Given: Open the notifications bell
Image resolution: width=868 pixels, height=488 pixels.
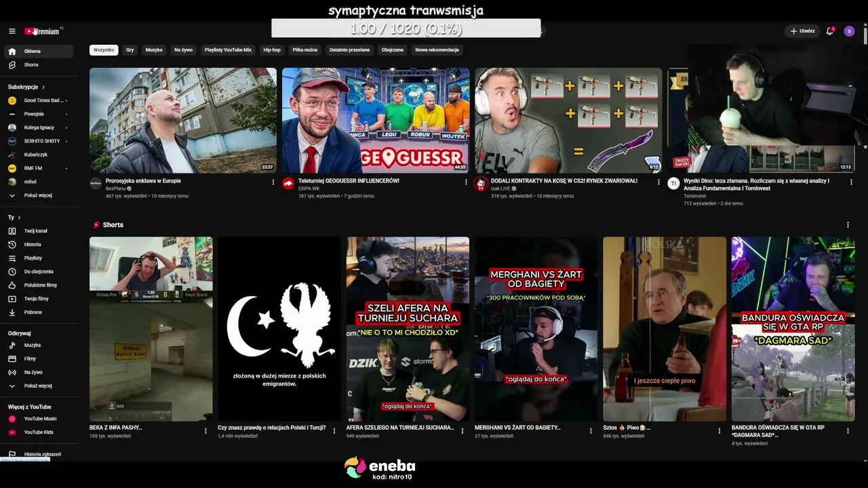Looking at the screenshot, I should pos(829,31).
